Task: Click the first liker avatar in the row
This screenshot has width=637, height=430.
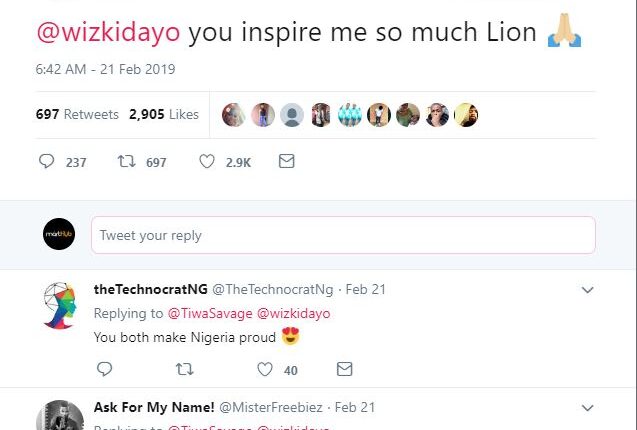Action: (232, 114)
